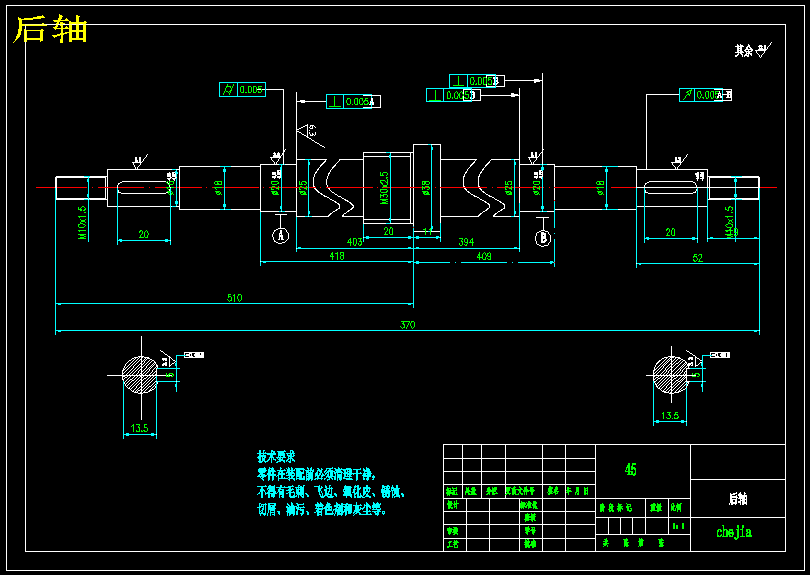Select chejia text in title block
The image size is (810, 575).
coord(734,532)
